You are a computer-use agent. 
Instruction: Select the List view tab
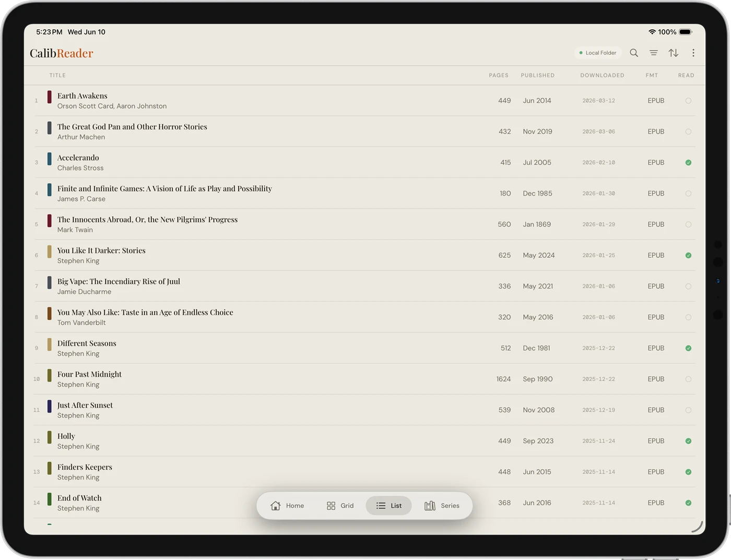click(389, 506)
